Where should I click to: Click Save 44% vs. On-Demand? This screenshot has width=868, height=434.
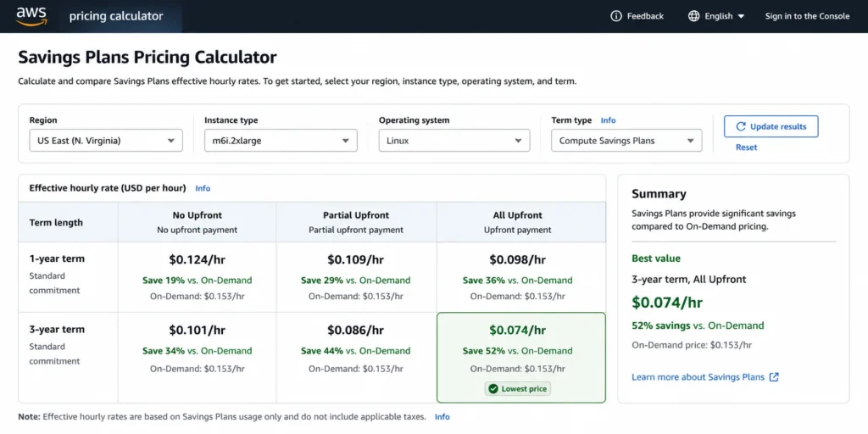pos(356,351)
